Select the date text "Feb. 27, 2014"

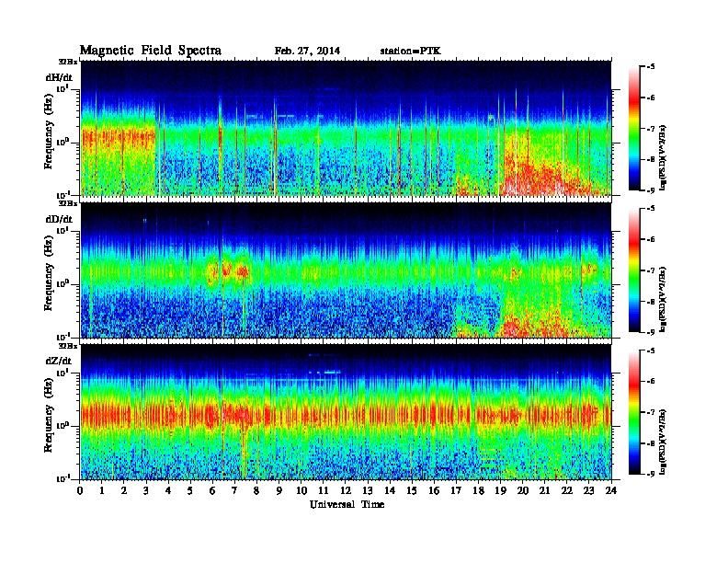pyautogui.click(x=307, y=51)
